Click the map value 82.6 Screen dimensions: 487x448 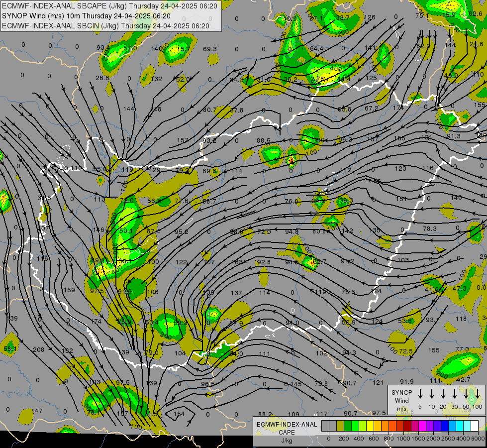475,13
